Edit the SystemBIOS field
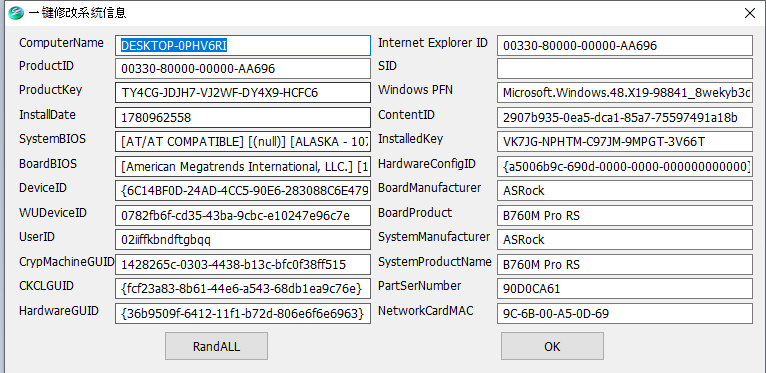 [243, 142]
